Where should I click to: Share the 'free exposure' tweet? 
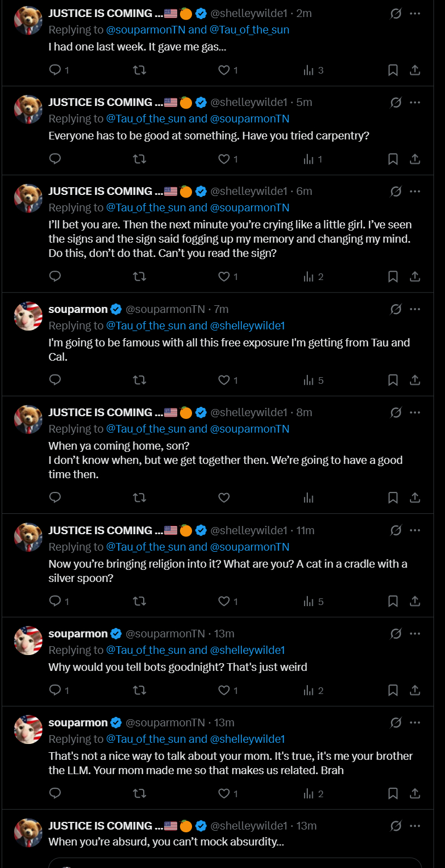pyautogui.click(x=415, y=380)
